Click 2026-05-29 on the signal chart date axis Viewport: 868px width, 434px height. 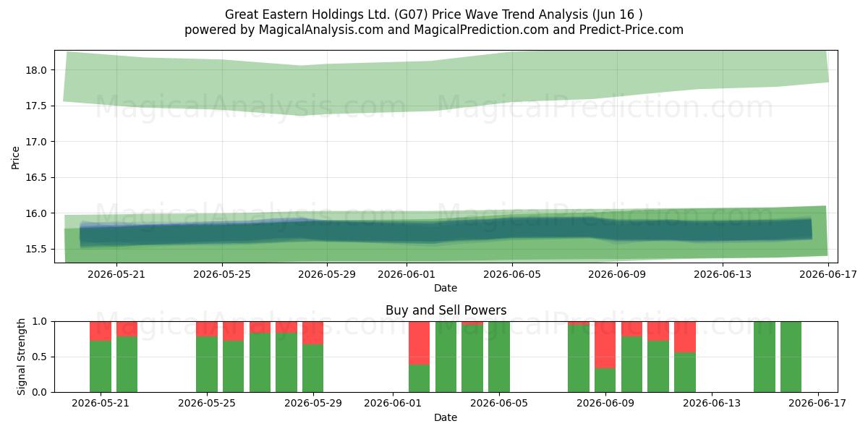tap(313, 404)
